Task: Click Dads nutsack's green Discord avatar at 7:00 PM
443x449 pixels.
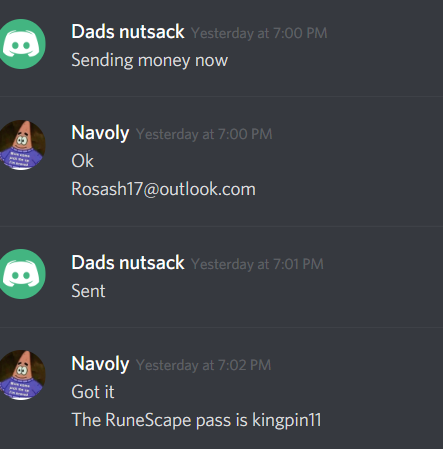Action: click(21, 44)
